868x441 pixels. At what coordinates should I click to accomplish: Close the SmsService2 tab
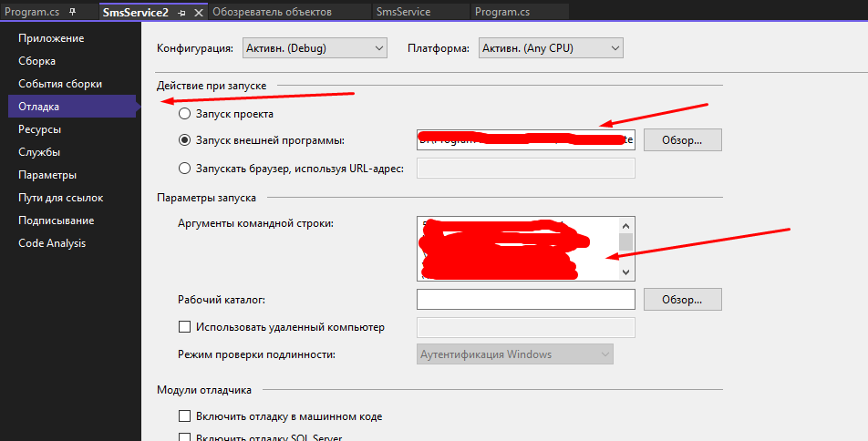(199, 12)
